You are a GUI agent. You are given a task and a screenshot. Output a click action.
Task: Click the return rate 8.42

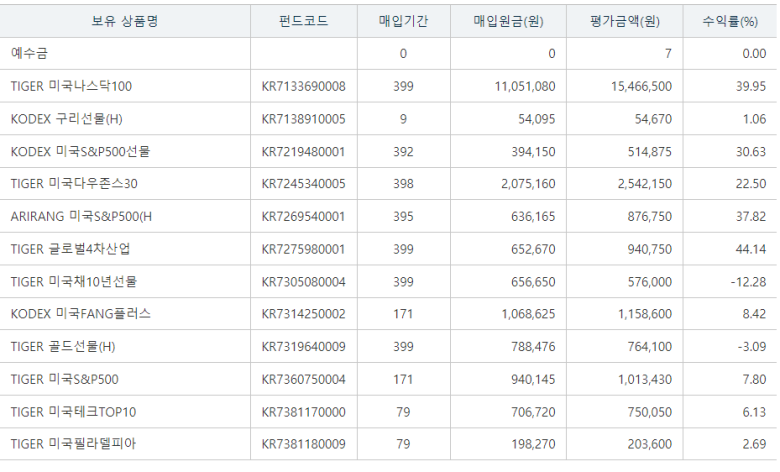click(755, 314)
